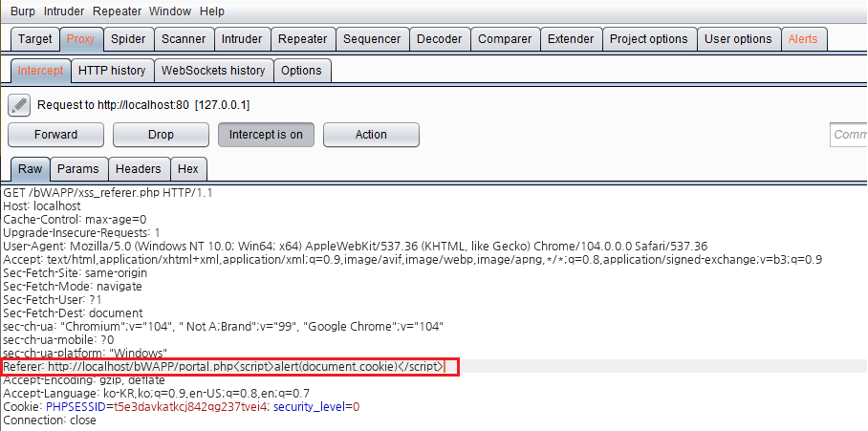868x431 pixels.
Task: Go to the Intruder tool tab
Action: (242, 39)
